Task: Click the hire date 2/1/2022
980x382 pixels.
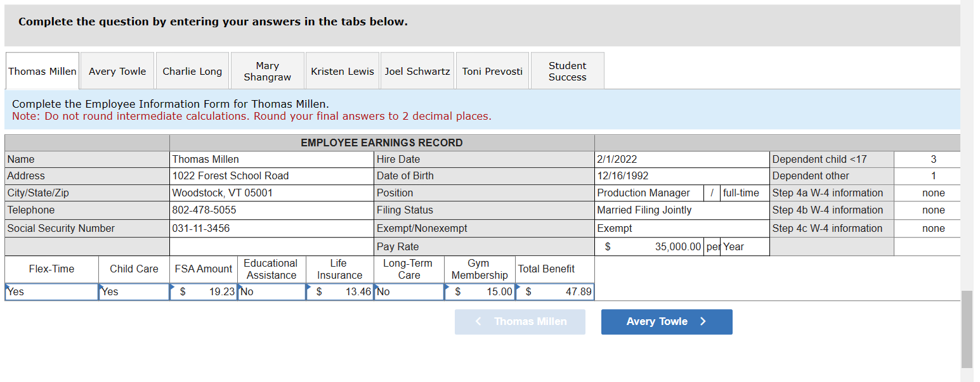Action: [682, 160]
